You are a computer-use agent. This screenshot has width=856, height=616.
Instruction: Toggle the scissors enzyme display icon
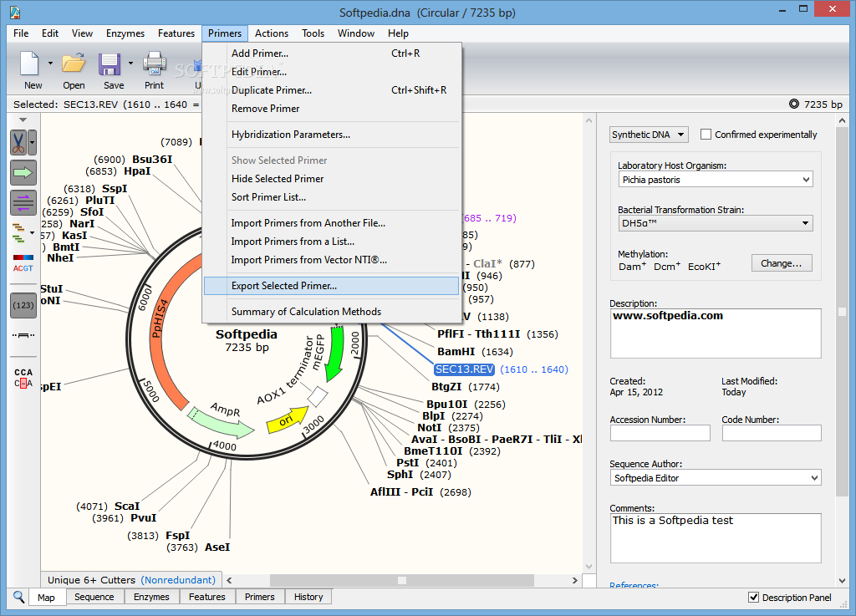19,143
